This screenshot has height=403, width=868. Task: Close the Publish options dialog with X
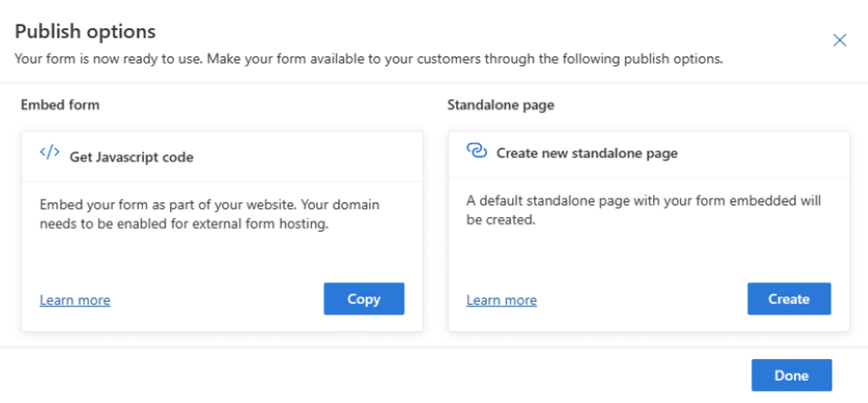coord(839,40)
